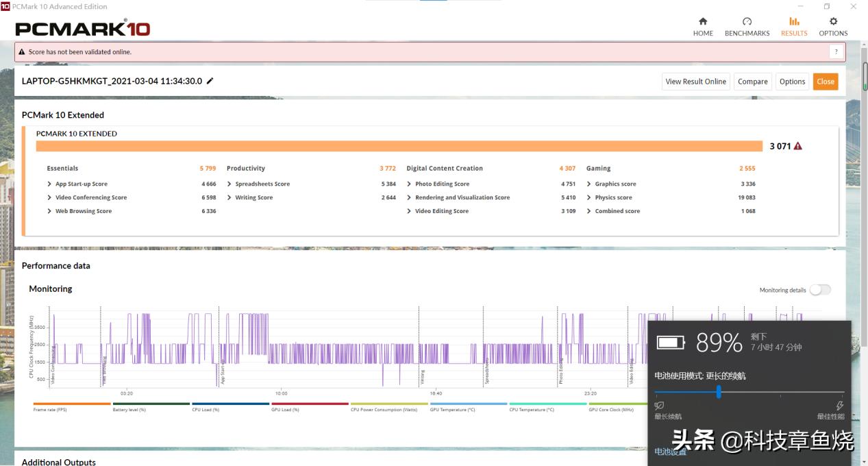Open the Home icon in the navigation
This screenshot has height=466, width=868.
coord(703,22)
